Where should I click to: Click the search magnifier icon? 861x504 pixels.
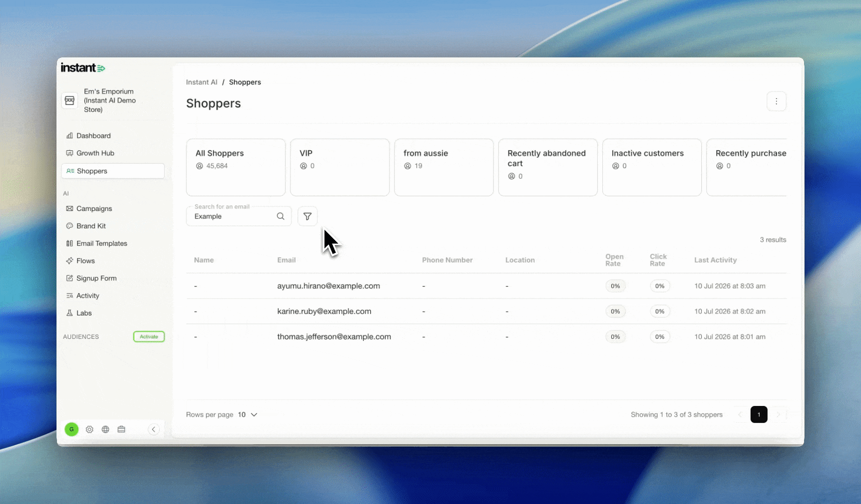(x=281, y=216)
